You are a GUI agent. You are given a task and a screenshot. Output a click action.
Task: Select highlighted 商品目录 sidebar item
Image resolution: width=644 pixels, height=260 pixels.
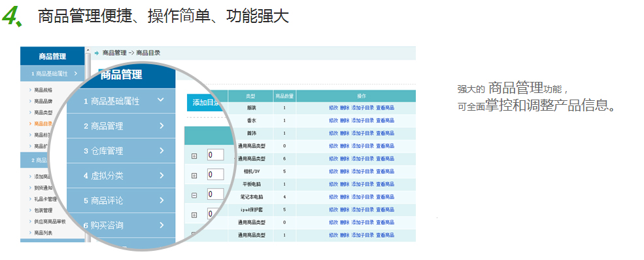(43, 123)
